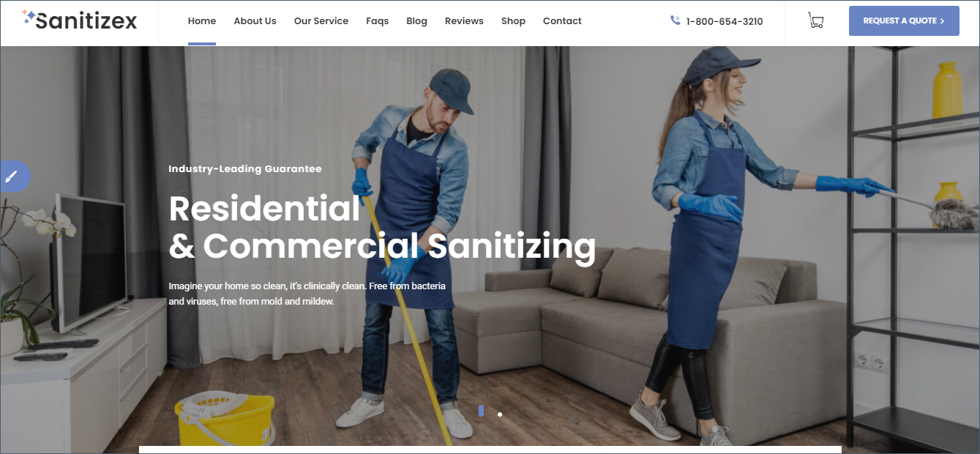This screenshot has width=980, height=454.
Task: Click the arrow on Request a Quote
Action: [x=942, y=21]
